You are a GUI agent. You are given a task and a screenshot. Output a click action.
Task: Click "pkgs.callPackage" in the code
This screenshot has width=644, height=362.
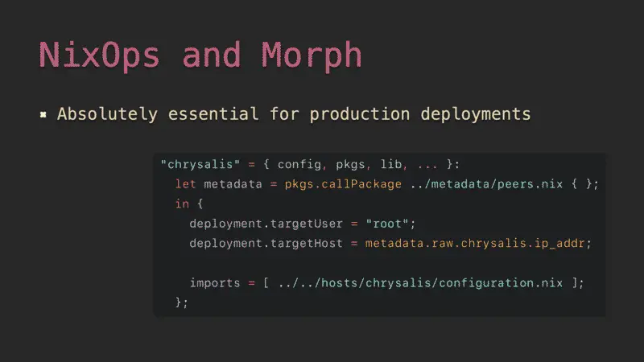tap(343, 184)
